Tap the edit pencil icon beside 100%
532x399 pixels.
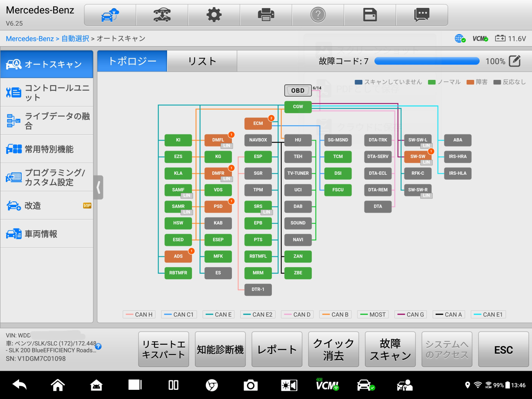(515, 61)
